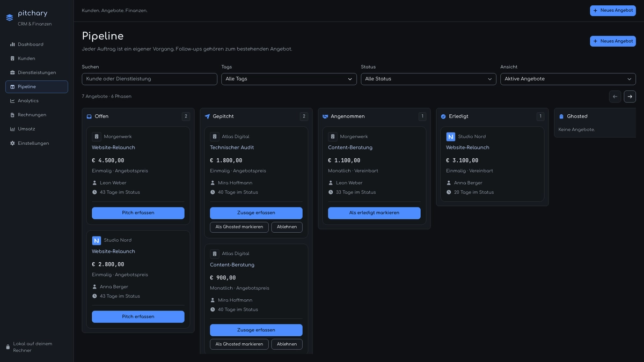Click person icon beside Anna Berger in Erledigt column

[449, 183]
